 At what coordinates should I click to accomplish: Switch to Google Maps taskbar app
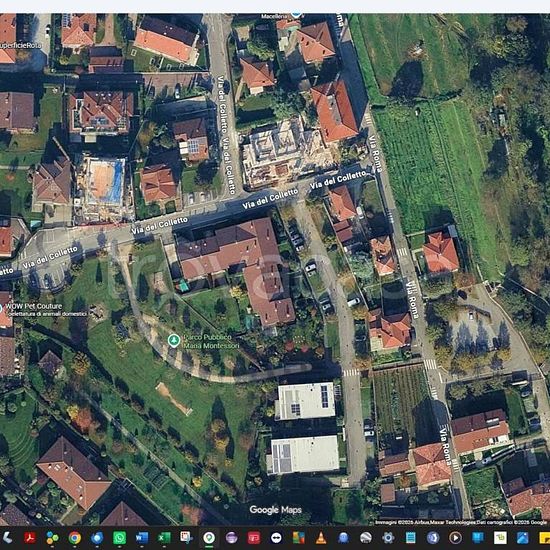209,538
